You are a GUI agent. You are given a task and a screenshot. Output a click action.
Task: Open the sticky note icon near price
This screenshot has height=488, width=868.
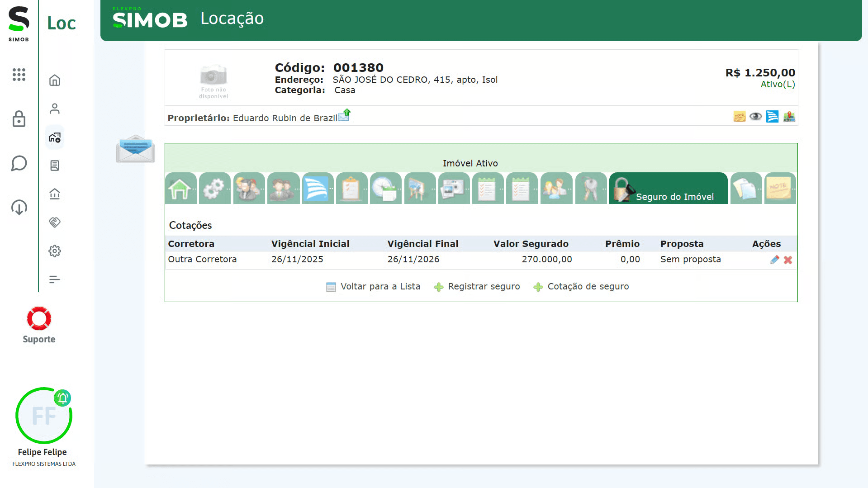pyautogui.click(x=739, y=117)
